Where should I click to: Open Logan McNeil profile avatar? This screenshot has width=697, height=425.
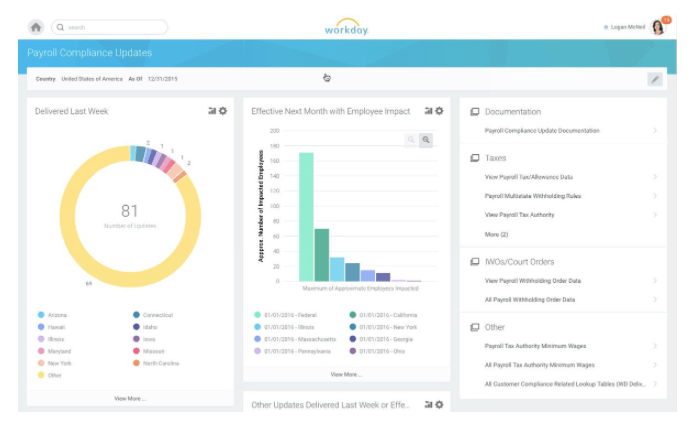(x=658, y=27)
